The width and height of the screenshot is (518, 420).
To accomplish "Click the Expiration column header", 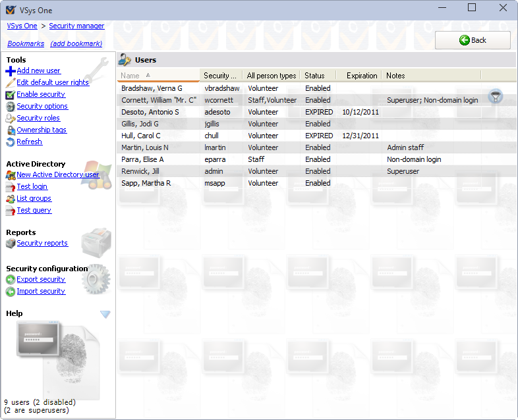I will point(362,76).
